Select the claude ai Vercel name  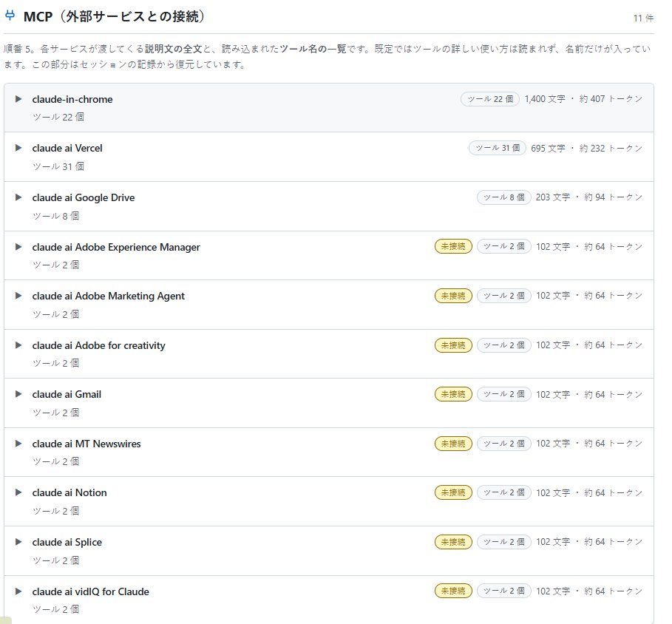pos(67,149)
